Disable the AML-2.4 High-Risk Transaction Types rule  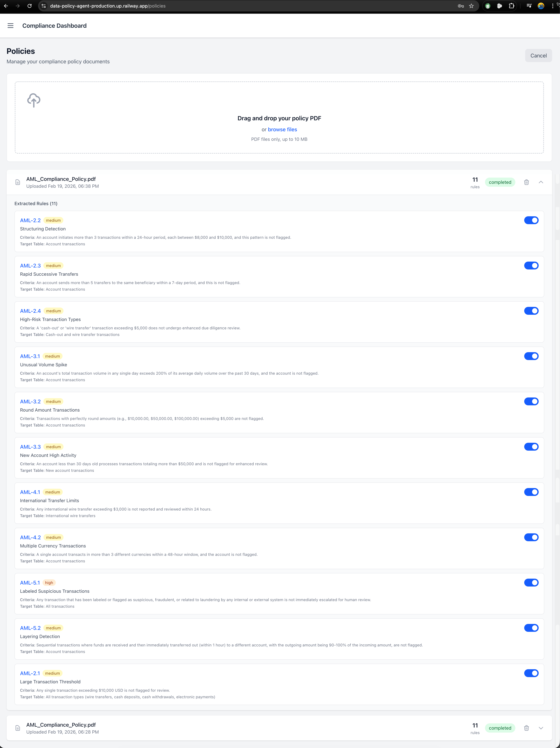(531, 311)
